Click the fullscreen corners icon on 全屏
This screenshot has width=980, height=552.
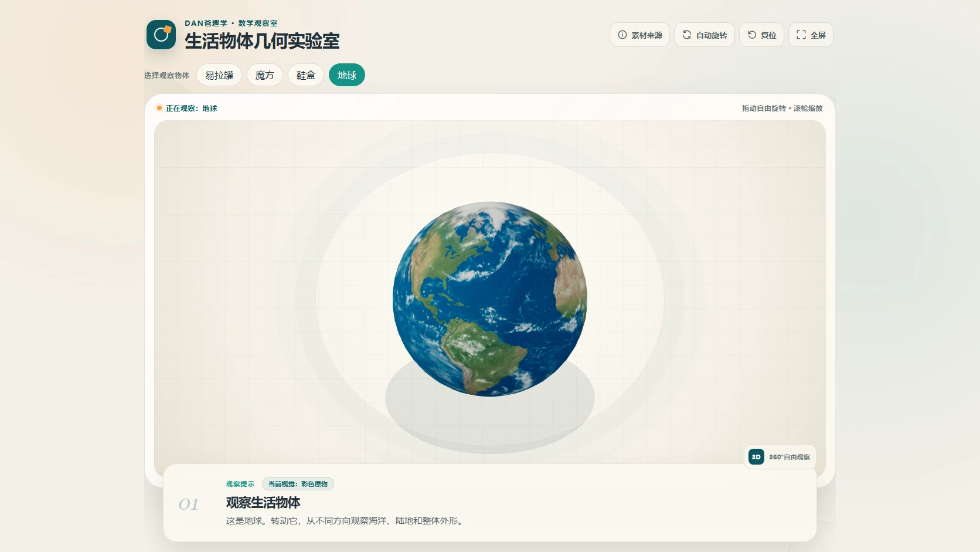(801, 35)
